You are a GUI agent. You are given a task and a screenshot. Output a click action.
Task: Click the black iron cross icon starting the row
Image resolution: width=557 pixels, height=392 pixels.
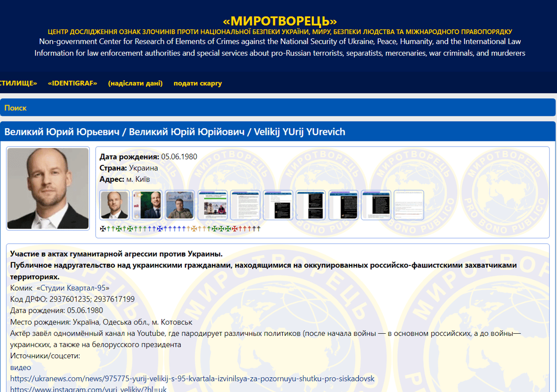pos(103,229)
